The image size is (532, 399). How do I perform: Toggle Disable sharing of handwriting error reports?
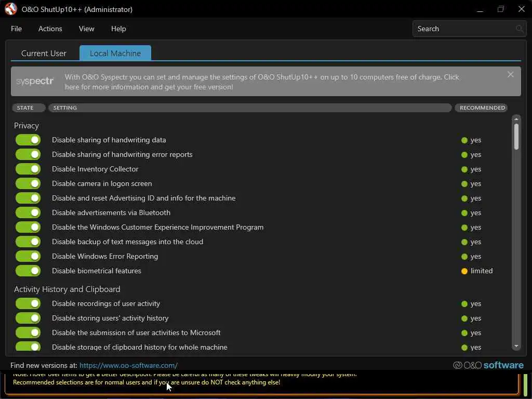click(28, 154)
